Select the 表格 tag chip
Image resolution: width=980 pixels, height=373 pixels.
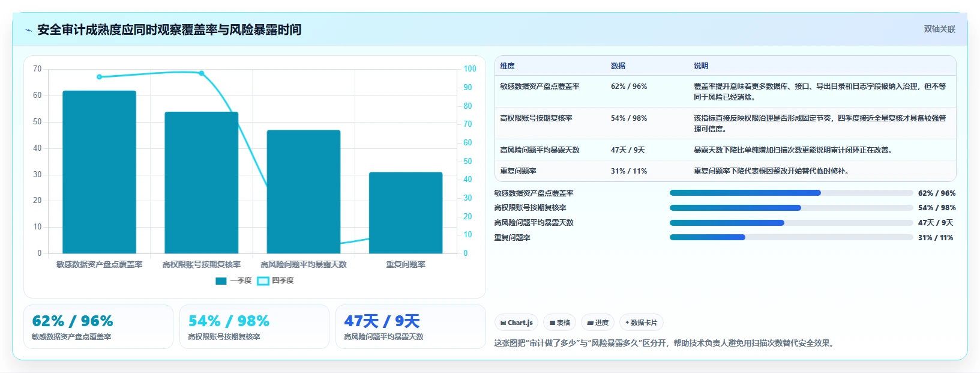[x=559, y=323]
